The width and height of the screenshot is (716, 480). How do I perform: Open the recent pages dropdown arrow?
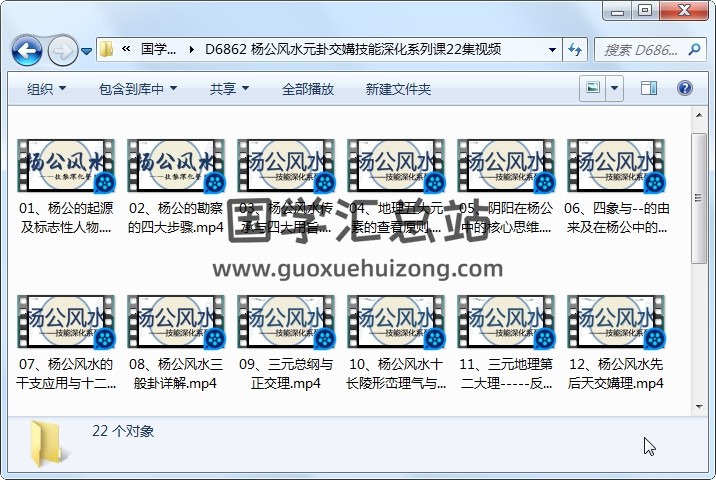(x=86, y=51)
